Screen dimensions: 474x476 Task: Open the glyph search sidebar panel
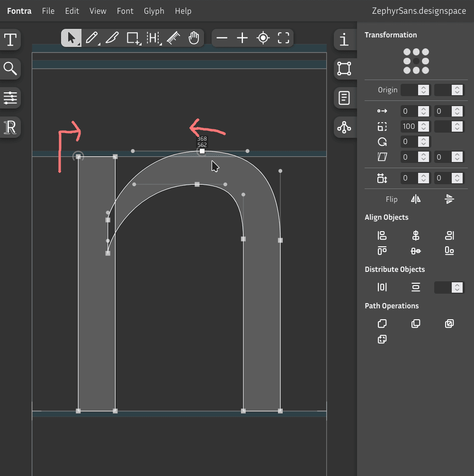10,69
